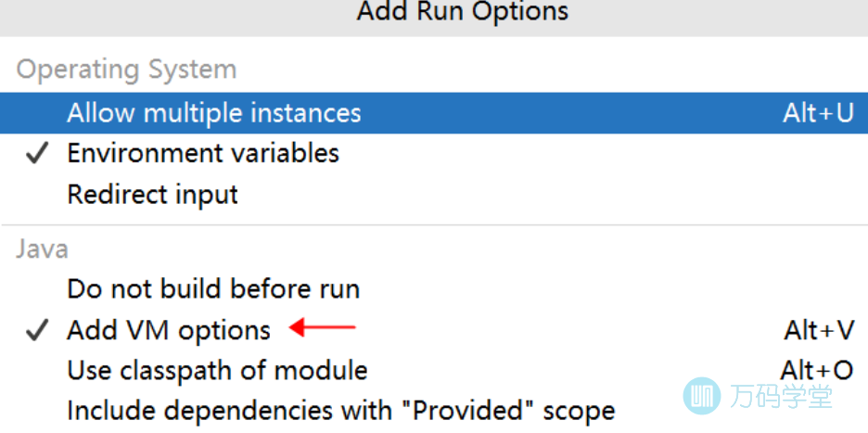Choose the Redirect input option
Viewport: 868px width, 433px height.
click(153, 195)
